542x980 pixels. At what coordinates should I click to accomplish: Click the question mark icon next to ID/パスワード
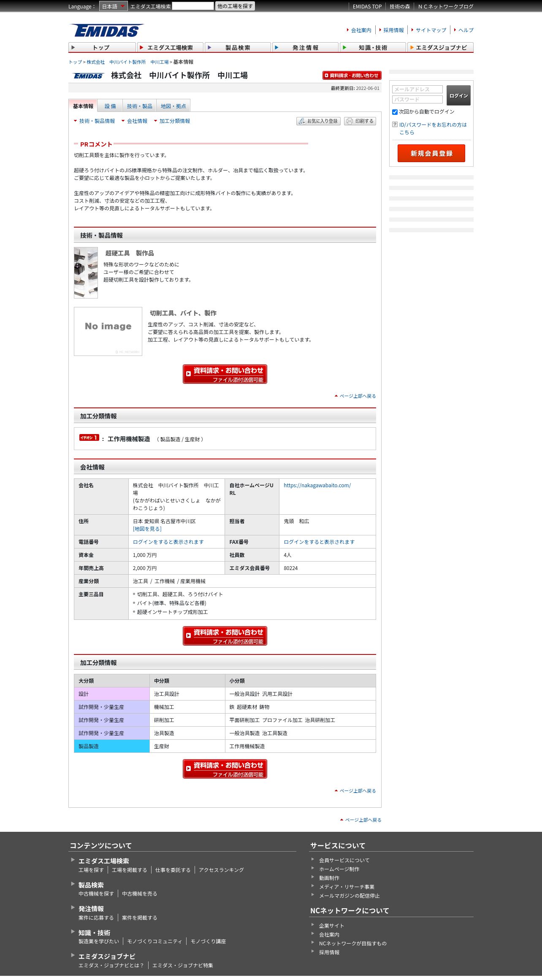[395, 125]
